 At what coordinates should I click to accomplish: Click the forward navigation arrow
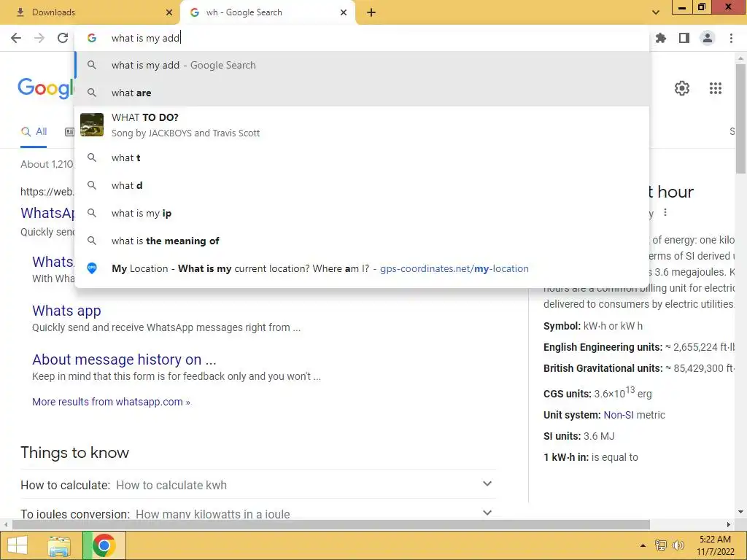click(39, 38)
